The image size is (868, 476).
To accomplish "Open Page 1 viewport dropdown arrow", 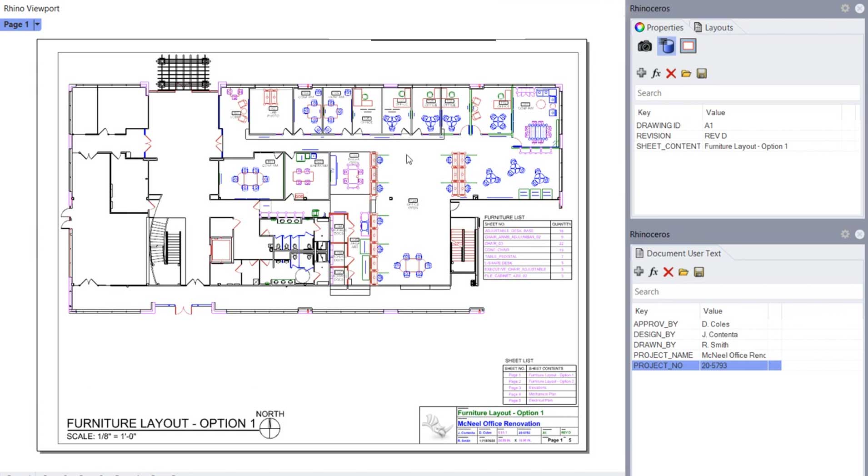I will click(37, 25).
